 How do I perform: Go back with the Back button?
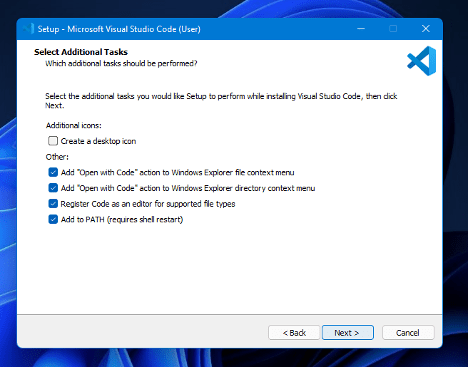(x=294, y=333)
